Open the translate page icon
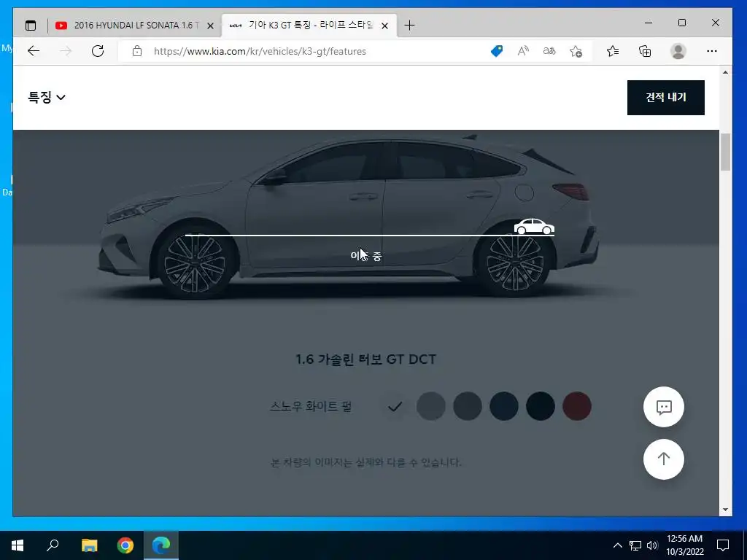 click(549, 51)
